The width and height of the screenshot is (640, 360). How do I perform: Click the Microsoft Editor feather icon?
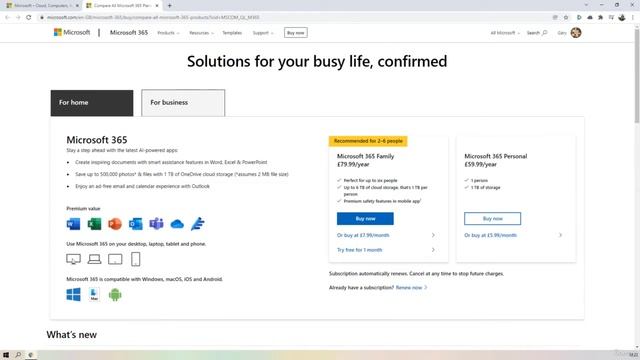point(198,224)
